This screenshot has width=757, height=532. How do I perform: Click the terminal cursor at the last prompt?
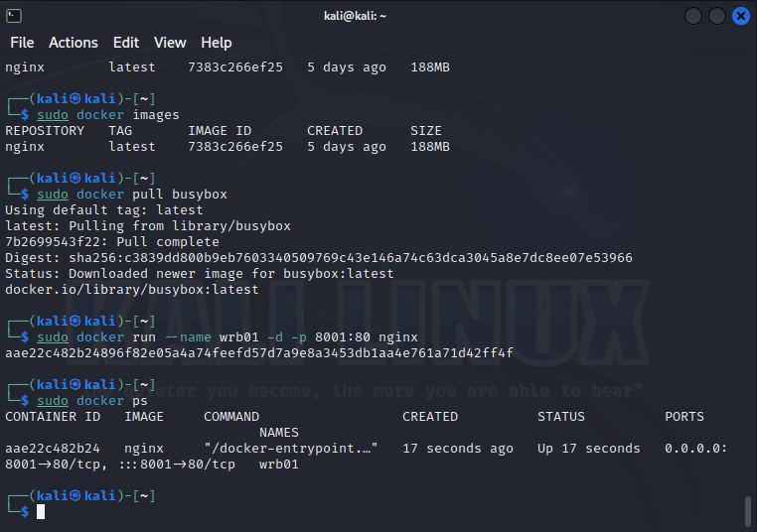41,512
